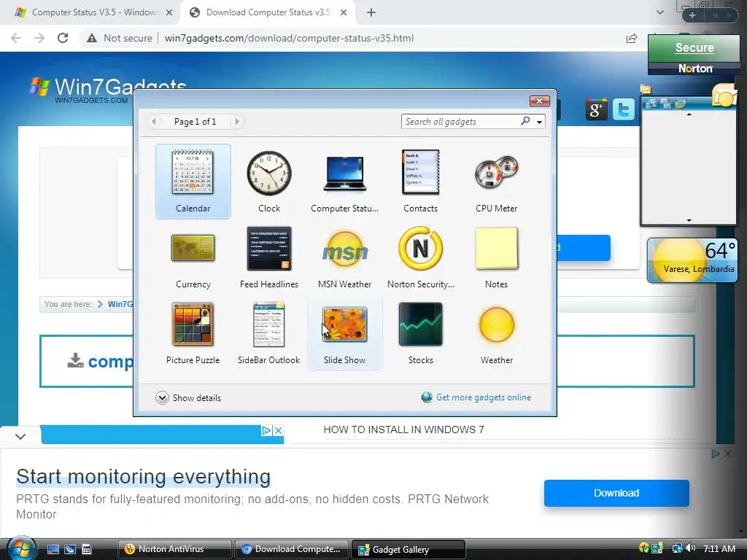The width and height of the screenshot is (747, 560).
Task: Select the Picture Puzzle gadget icon
Action: coord(193,324)
